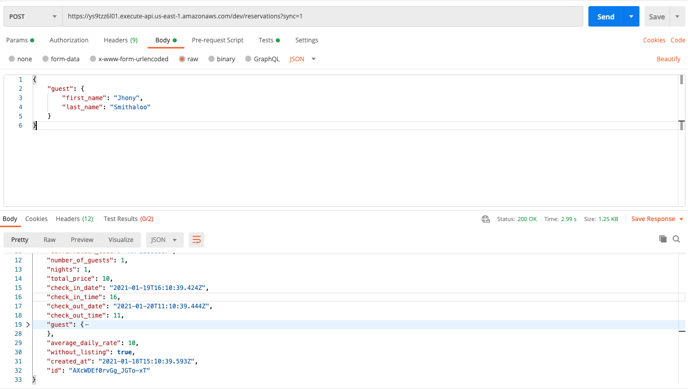Open the Tests tab
Image resolution: width=688 pixels, height=389 pixels.
click(x=269, y=40)
